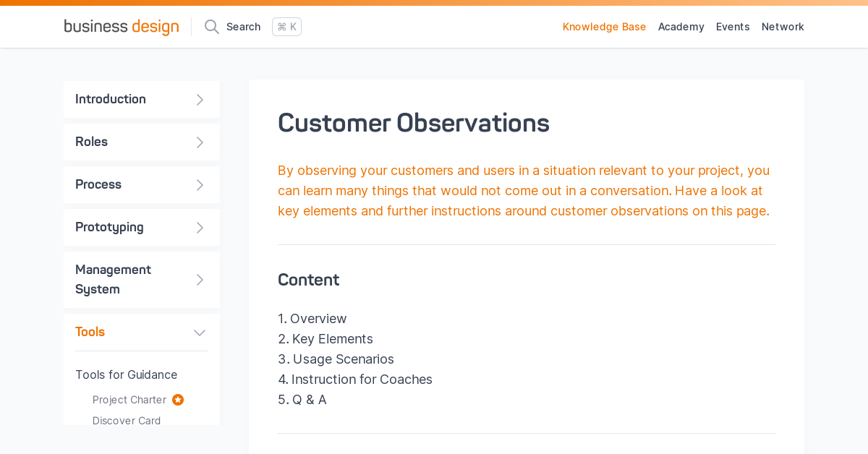
Task: Open the Network nav item
Action: 783,27
